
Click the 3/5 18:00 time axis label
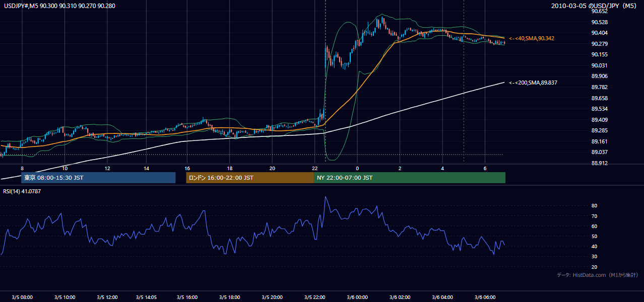(229, 297)
